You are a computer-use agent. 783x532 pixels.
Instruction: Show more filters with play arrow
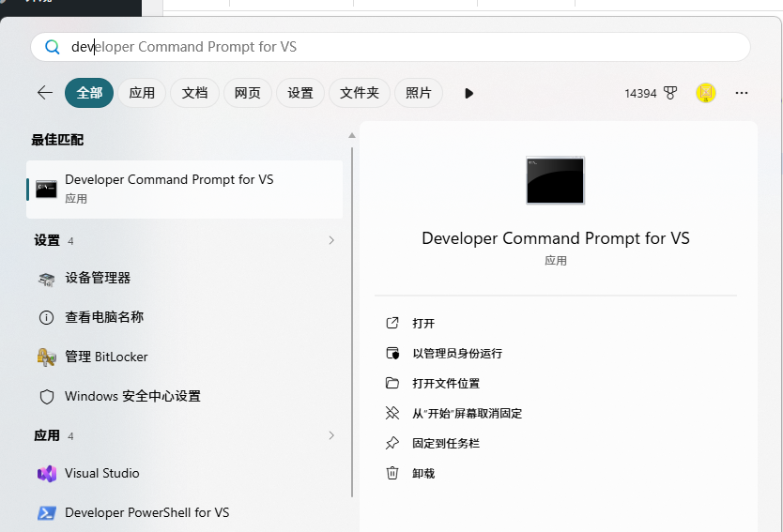pos(468,93)
